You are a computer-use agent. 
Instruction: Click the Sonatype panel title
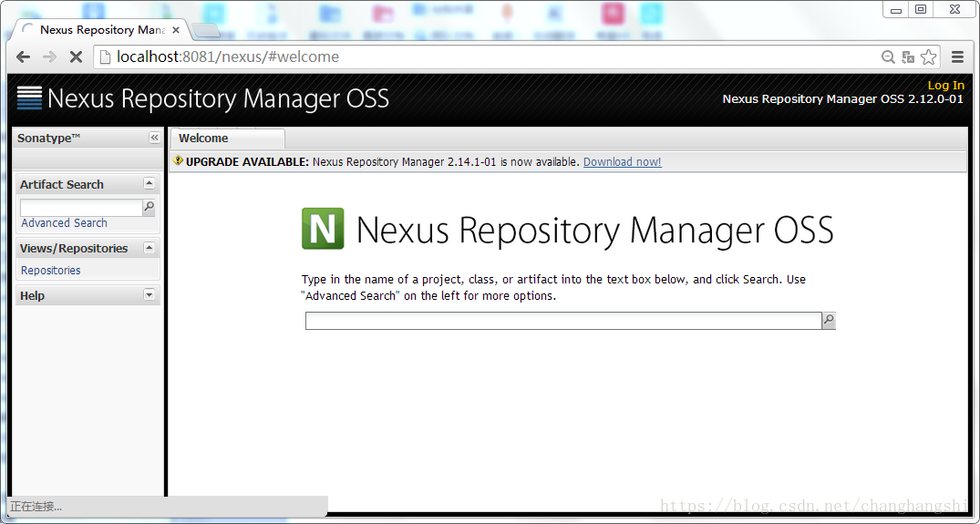coord(48,138)
